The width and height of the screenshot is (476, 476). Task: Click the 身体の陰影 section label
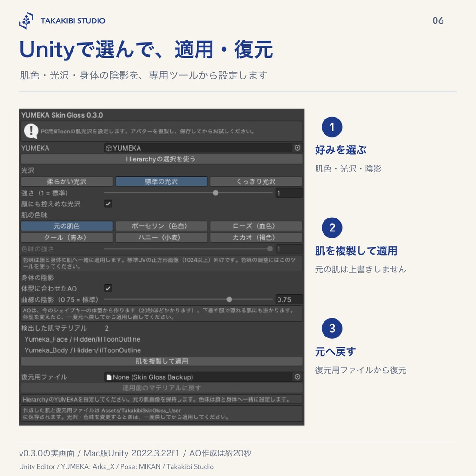(x=38, y=278)
